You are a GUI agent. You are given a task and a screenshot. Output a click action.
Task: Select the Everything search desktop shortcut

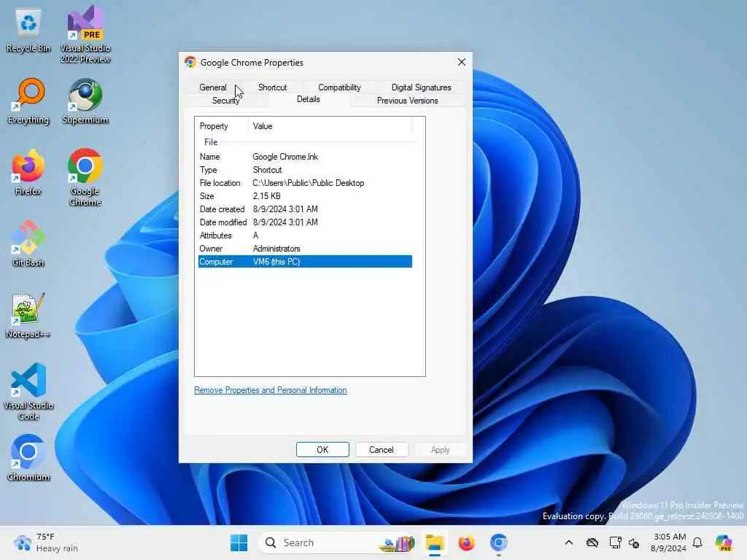point(28,101)
